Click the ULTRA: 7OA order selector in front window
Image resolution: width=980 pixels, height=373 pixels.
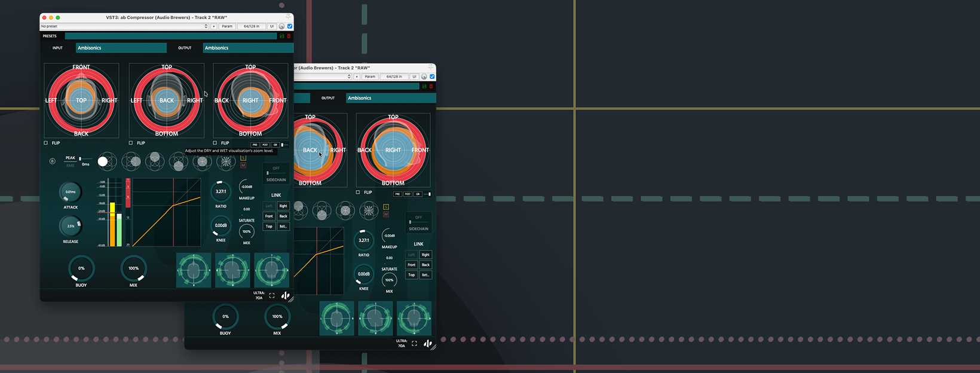tap(259, 295)
